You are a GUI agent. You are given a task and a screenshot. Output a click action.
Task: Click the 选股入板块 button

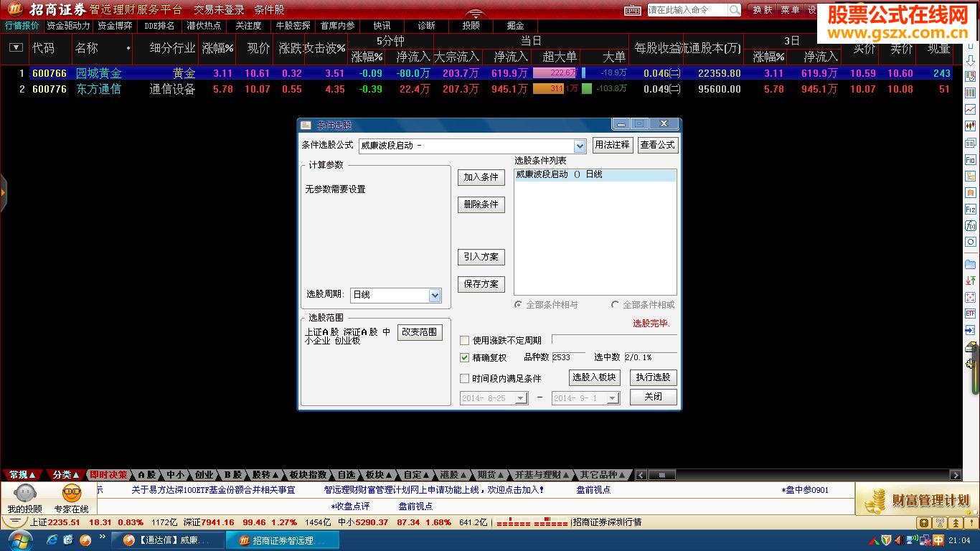594,377
